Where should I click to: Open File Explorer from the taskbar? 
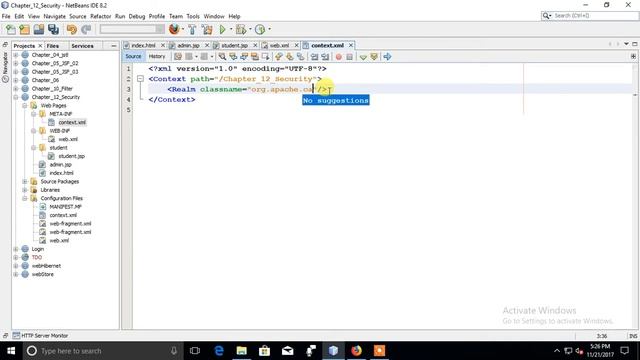(x=242, y=351)
